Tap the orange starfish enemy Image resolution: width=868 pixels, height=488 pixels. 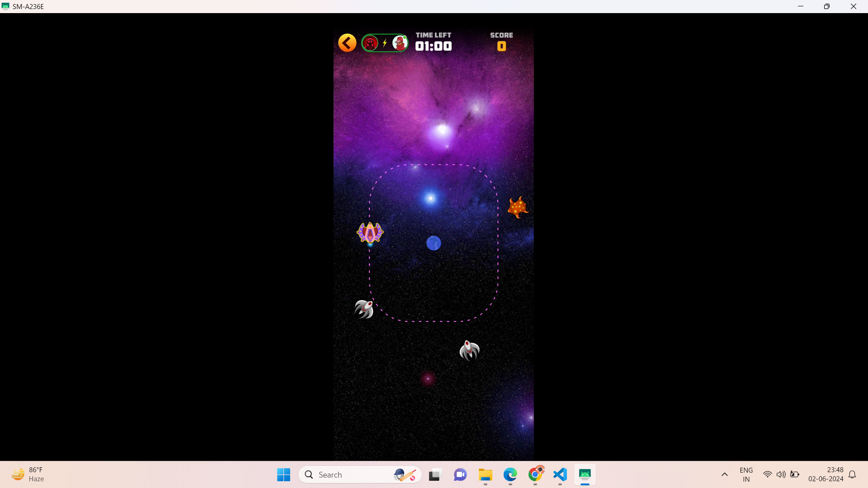coord(518,206)
